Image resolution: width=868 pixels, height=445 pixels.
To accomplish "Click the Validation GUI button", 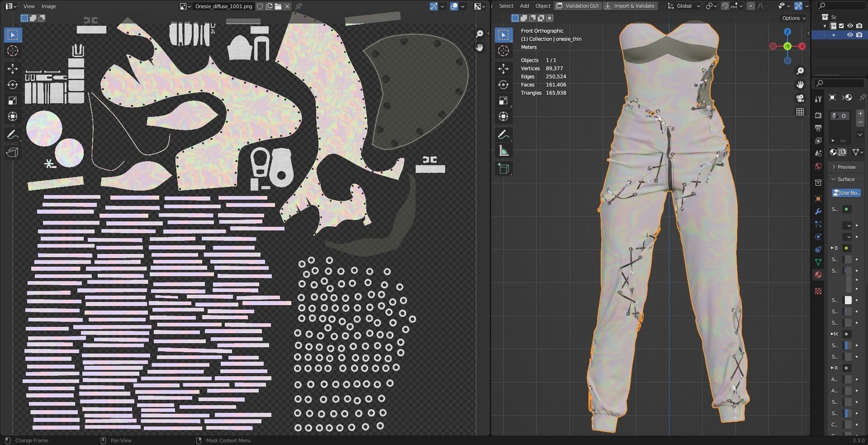I will (x=578, y=6).
